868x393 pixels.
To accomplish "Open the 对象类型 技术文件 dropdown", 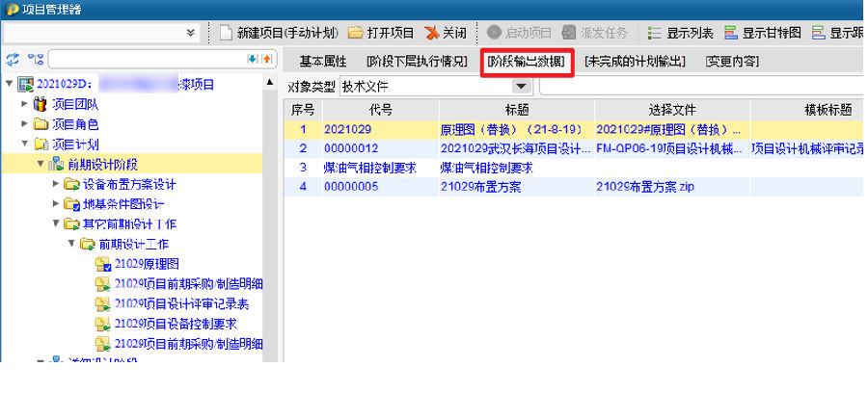I will pyautogui.click(x=520, y=87).
